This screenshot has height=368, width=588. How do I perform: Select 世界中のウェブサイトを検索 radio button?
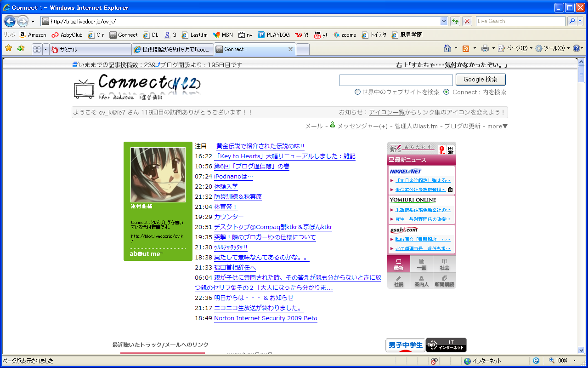(x=357, y=92)
